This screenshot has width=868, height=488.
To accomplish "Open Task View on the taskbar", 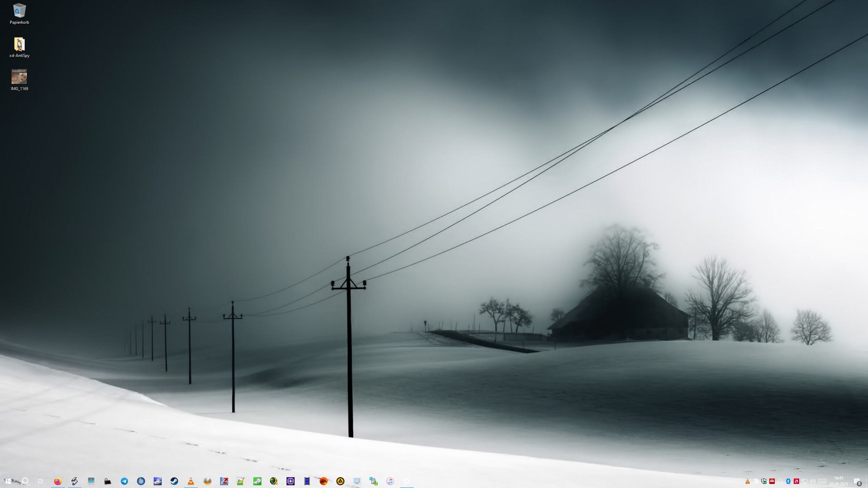I will point(41,481).
